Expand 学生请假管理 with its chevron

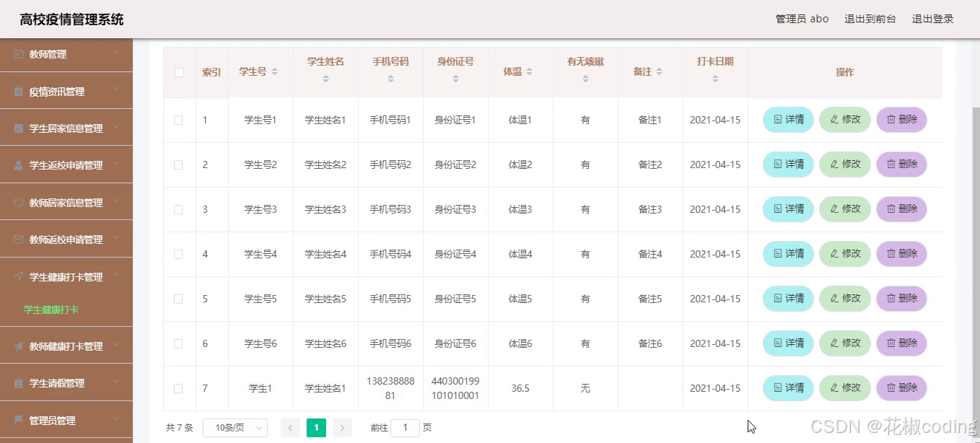click(115, 382)
